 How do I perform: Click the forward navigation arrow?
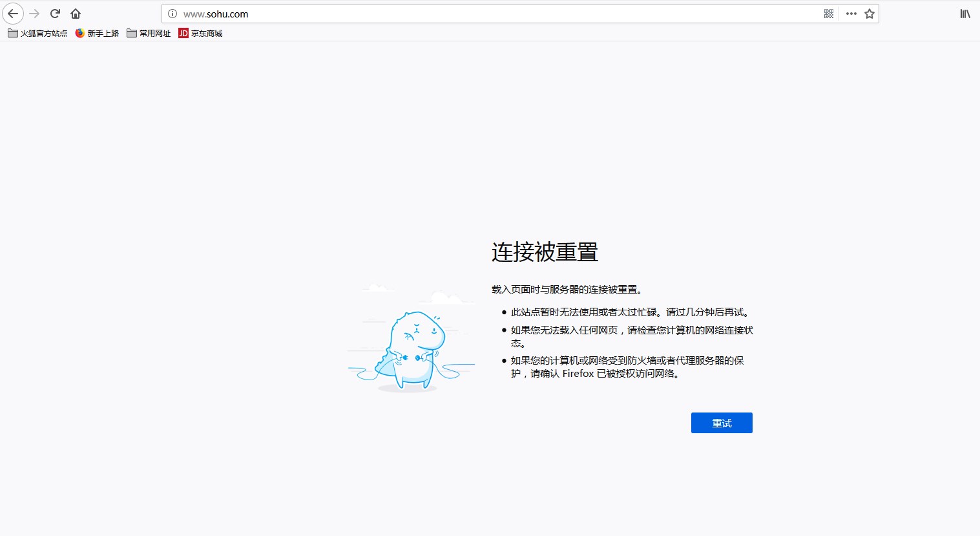point(34,14)
